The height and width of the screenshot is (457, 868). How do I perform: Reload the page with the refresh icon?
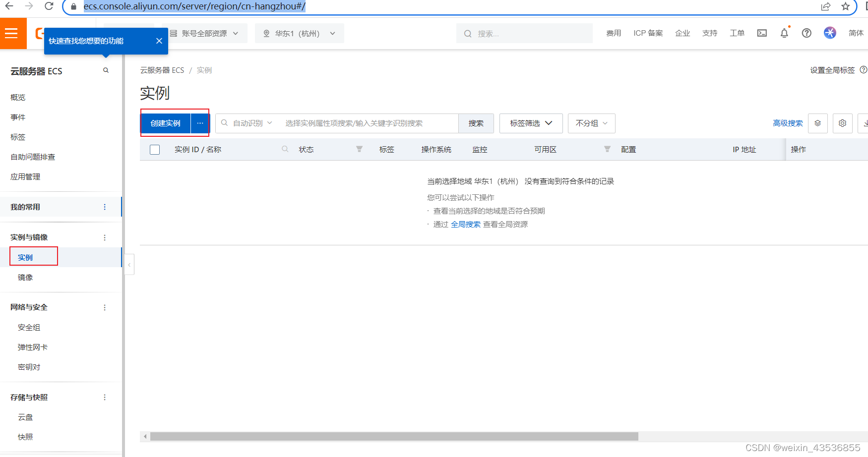click(49, 6)
